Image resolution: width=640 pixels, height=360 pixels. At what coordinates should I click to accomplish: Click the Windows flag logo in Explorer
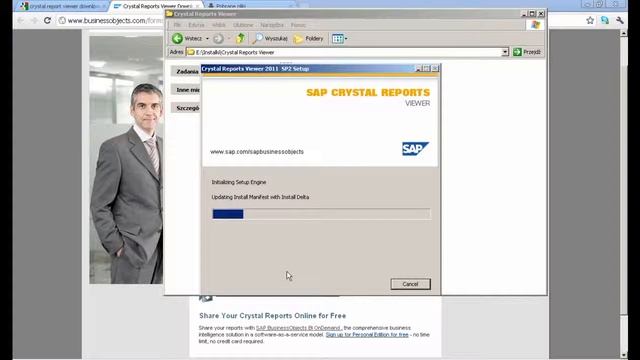coord(536,25)
